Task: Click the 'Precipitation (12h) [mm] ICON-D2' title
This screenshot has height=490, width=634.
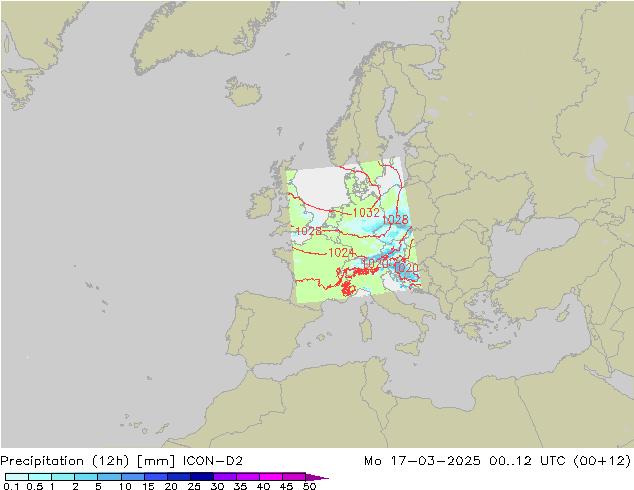Action: coord(121,461)
